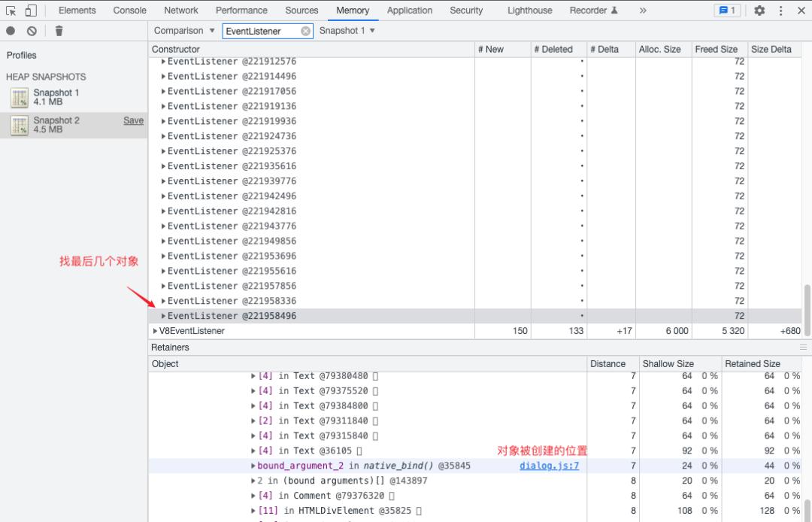Open the dialog.js:7 source link

click(x=549, y=466)
